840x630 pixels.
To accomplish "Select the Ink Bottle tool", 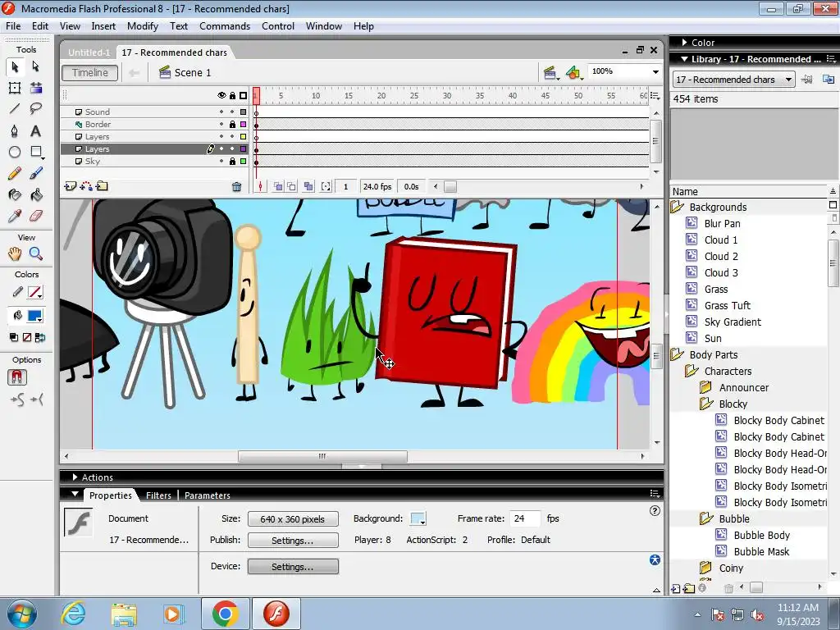I will coord(15,194).
